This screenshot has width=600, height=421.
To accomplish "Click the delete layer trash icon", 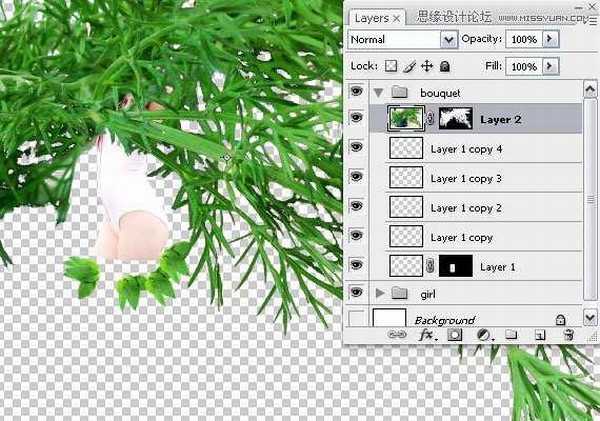I will (567, 336).
